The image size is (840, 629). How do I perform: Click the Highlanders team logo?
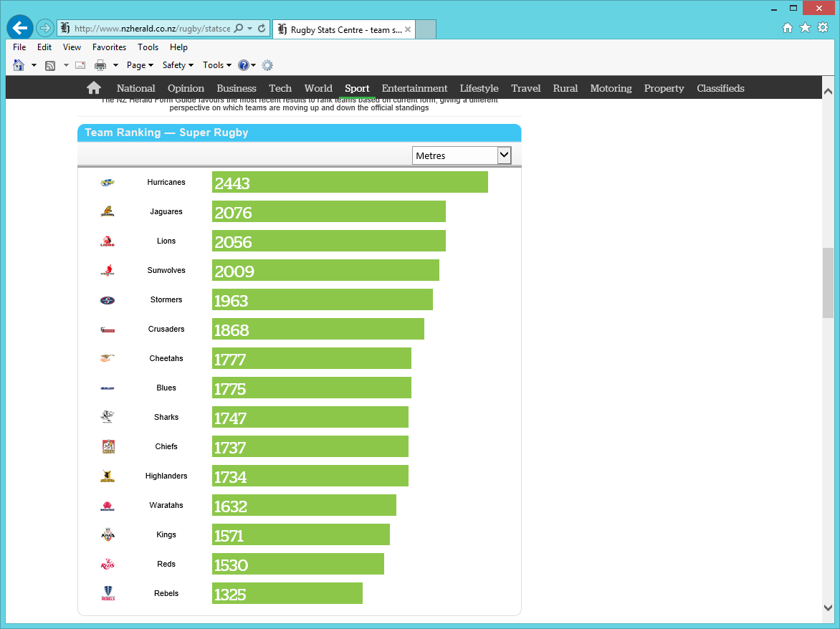107,476
